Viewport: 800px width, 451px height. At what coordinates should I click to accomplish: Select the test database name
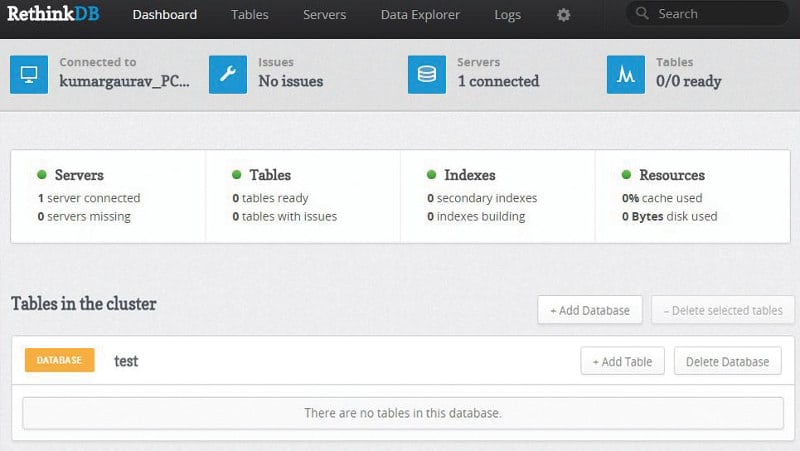pos(126,361)
